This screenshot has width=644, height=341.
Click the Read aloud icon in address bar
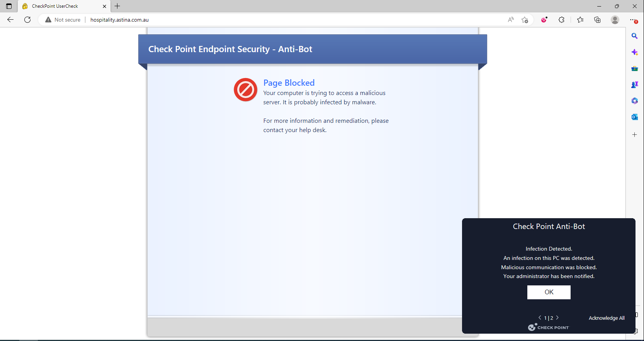(x=511, y=20)
